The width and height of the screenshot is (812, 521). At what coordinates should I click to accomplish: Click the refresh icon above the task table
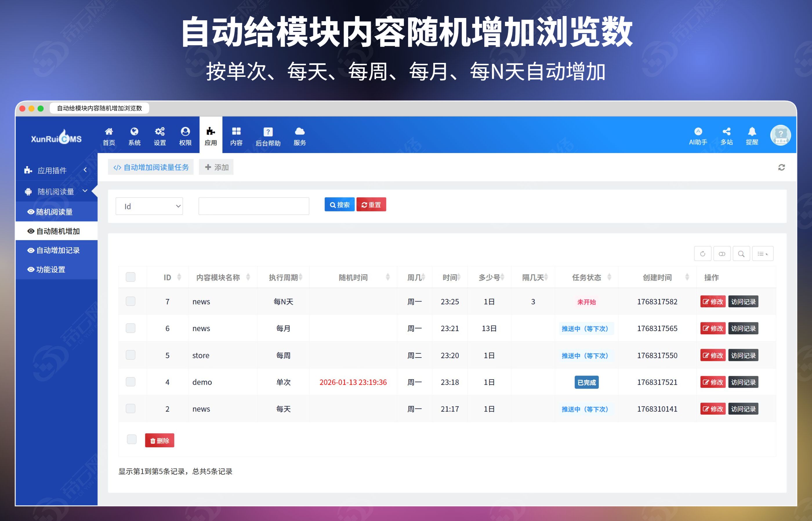click(x=703, y=253)
